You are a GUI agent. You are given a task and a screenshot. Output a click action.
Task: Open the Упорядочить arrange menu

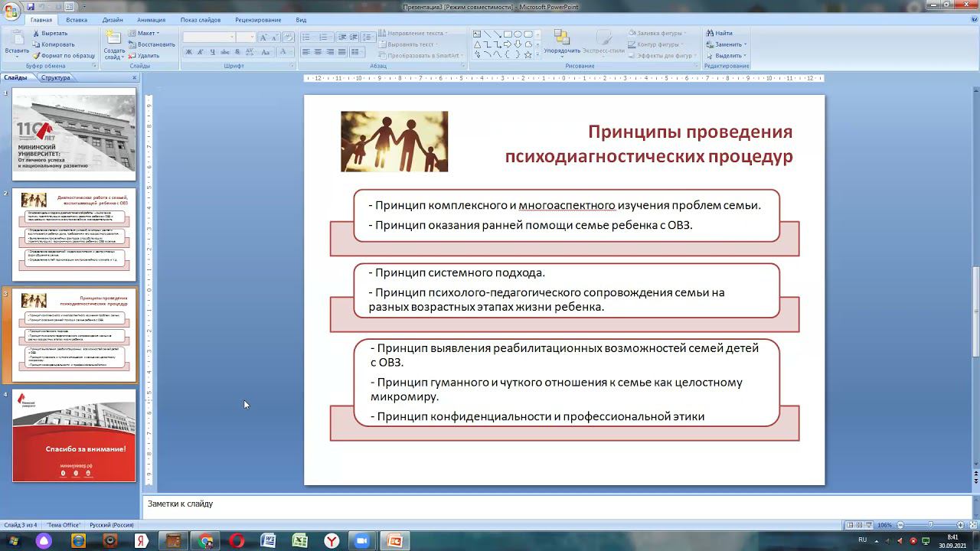[x=562, y=43]
